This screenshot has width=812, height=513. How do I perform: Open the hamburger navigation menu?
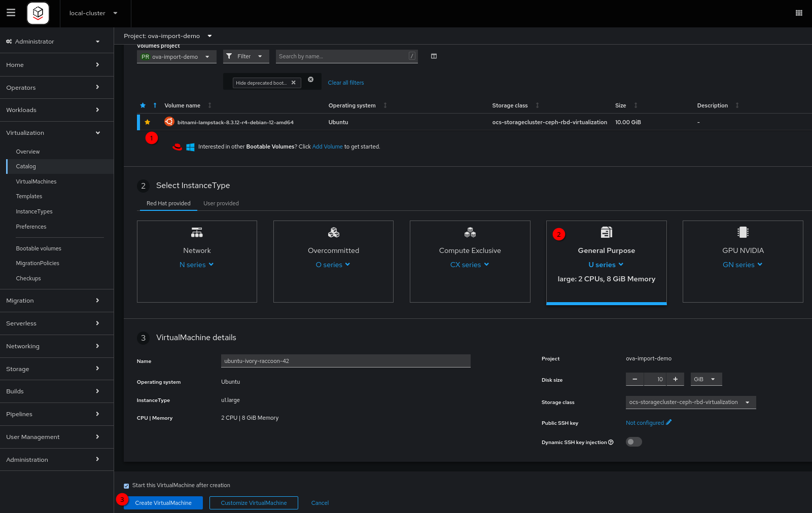pos(11,13)
